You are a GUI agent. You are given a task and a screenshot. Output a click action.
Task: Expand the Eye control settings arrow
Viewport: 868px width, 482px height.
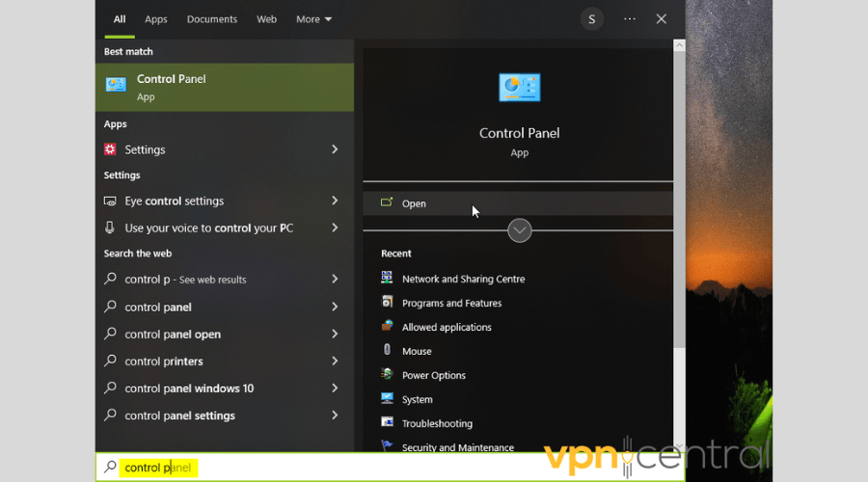click(335, 201)
